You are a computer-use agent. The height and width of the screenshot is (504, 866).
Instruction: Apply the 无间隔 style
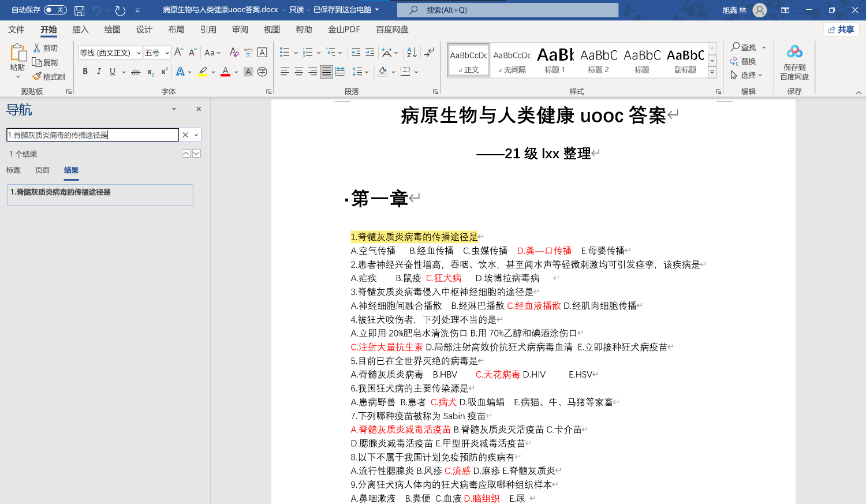[512, 60]
